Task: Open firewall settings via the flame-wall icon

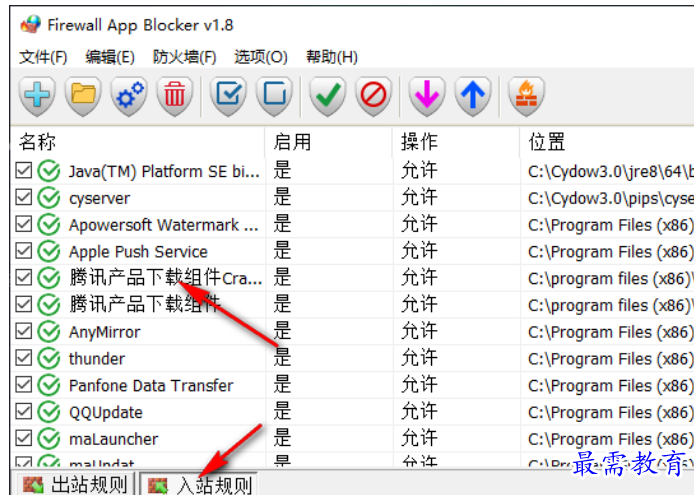Action: click(x=526, y=96)
